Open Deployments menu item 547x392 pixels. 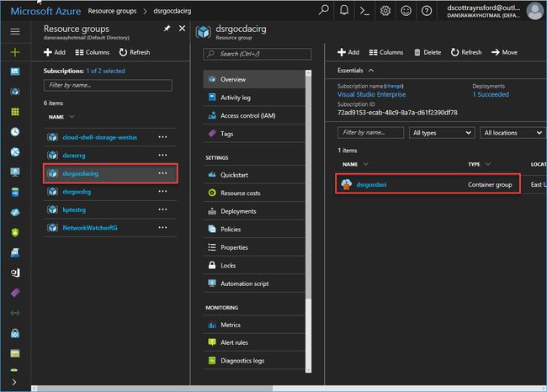click(254, 211)
